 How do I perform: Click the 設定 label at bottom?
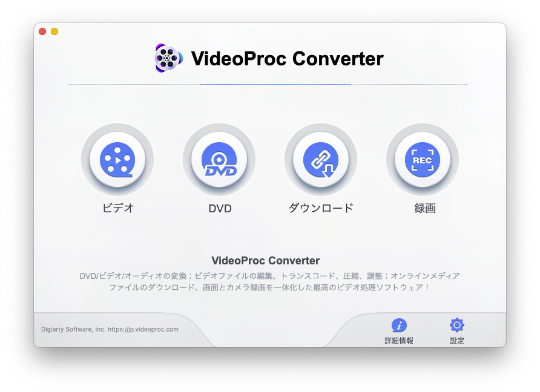(x=457, y=341)
